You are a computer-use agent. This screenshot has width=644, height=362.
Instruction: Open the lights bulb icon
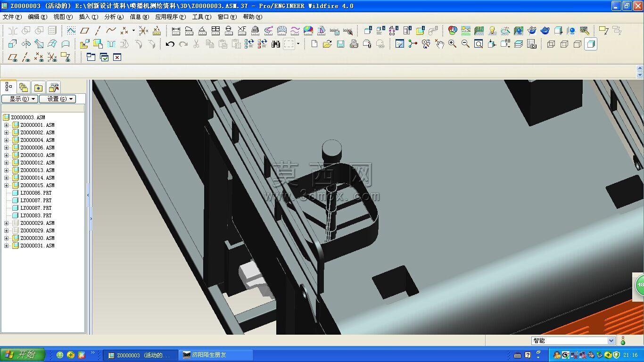pos(492,31)
